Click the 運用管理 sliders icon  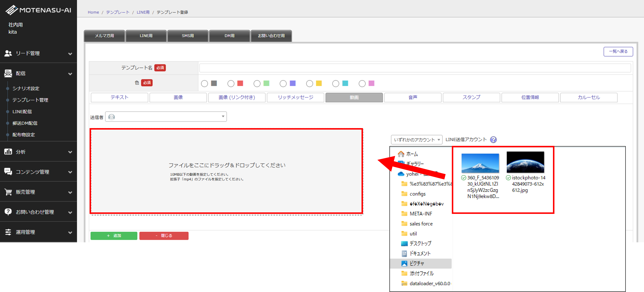8,232
